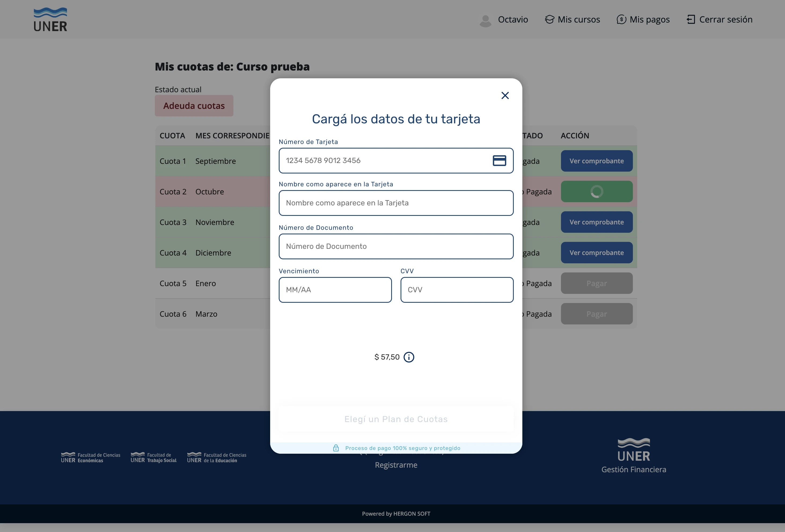Click the Facultad de Ciencias Económicas footer logo
The image size is (785, 532).
coord(90,457)
